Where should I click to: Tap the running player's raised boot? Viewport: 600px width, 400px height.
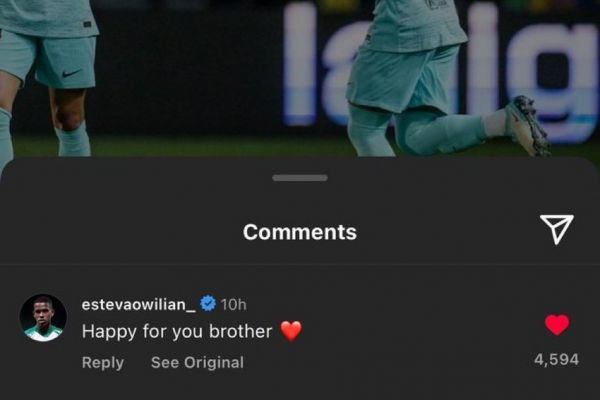click(527, 124)
